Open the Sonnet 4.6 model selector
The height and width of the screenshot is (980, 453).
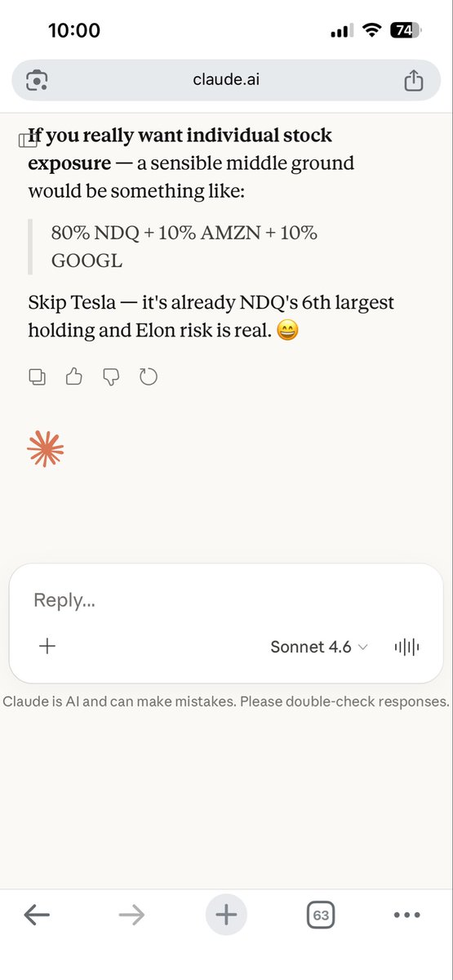319,647
